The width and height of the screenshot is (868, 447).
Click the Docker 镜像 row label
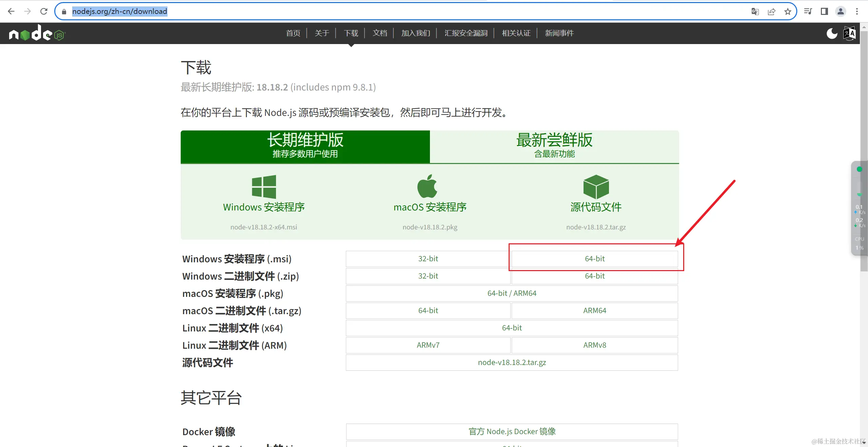pyautogui.click(x=209, y=432)
